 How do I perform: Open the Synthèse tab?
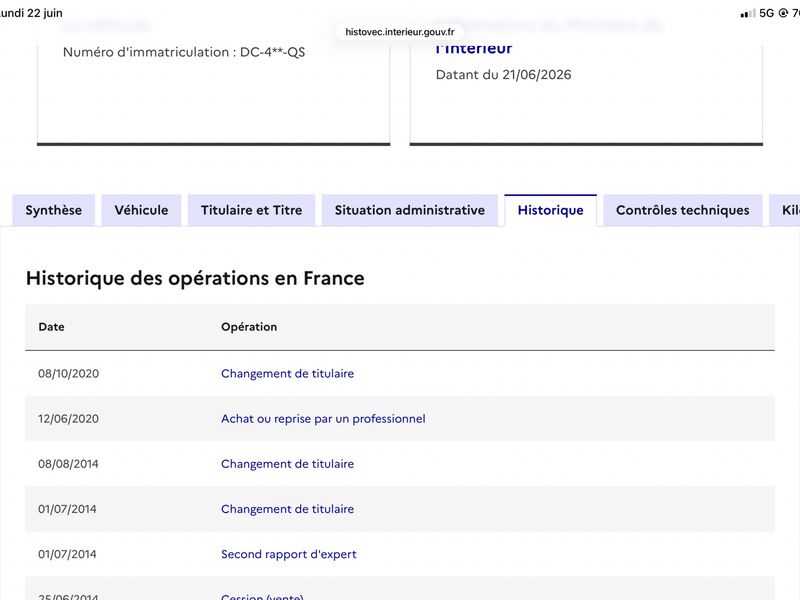pyautogui.click(x=54, y=210)
